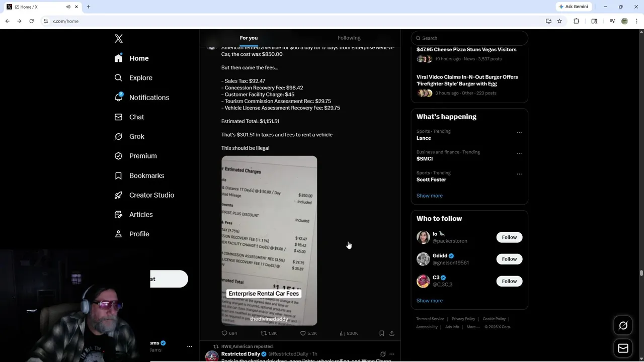
Task: Open the floating Grok button
Action: click(x=623, y=326)
